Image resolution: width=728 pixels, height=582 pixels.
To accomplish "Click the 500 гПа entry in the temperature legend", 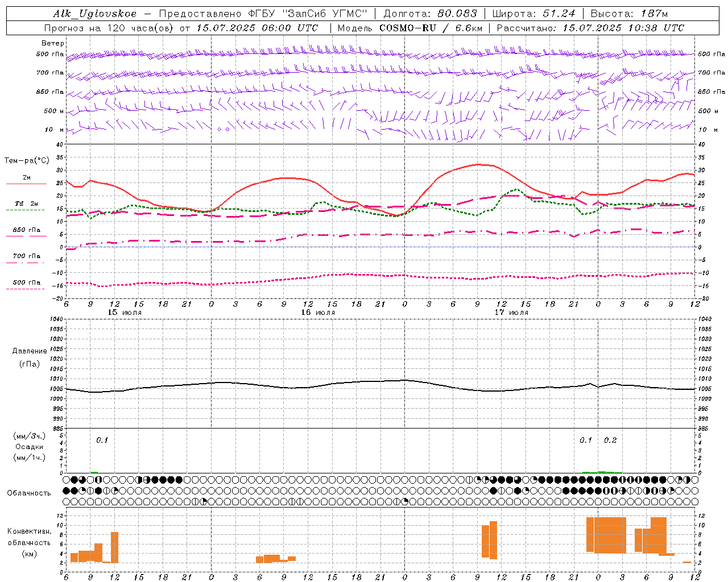I will [27, 282].
